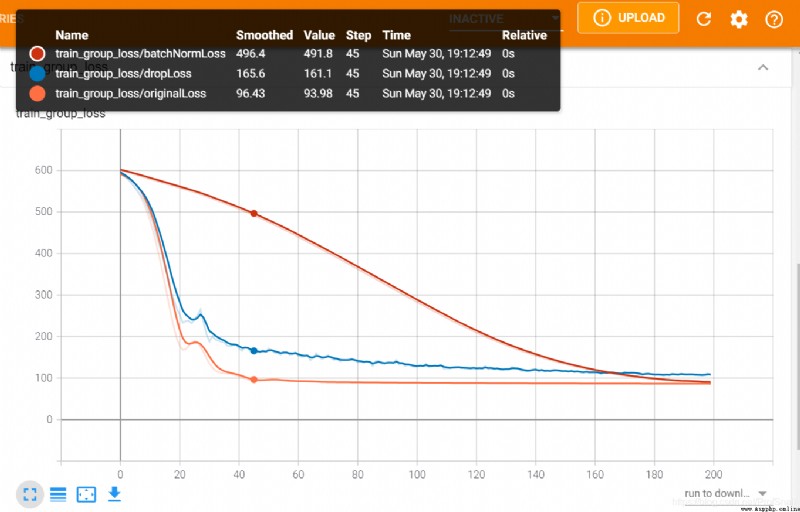Viewport: 800px width, 512px height.
Task: Toggle y-axis log scale icon
Action: pyautogui.click(x=58, y=494)
